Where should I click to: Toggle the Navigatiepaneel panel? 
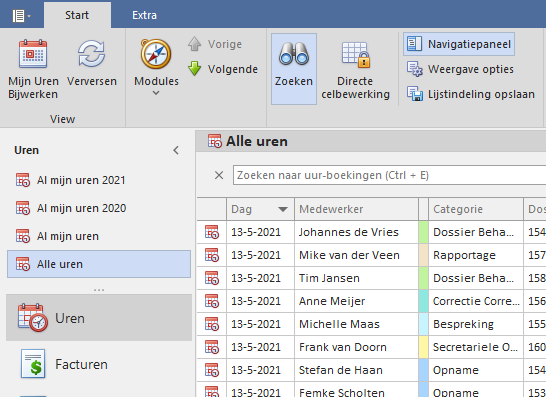[x=459, y=44]
